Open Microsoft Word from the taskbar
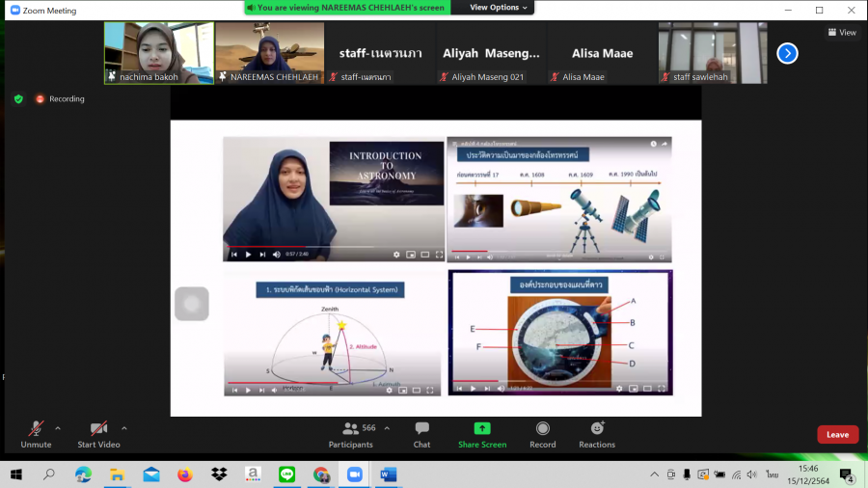Screen dimensions: 868x488 (x=388, y=474)
